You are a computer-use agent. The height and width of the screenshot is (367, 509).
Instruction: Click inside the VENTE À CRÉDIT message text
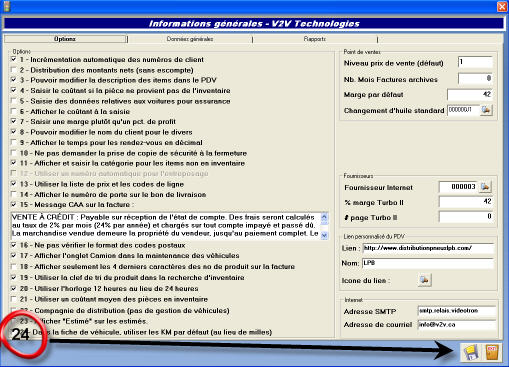pyautogui.click(x=165, y=226)
